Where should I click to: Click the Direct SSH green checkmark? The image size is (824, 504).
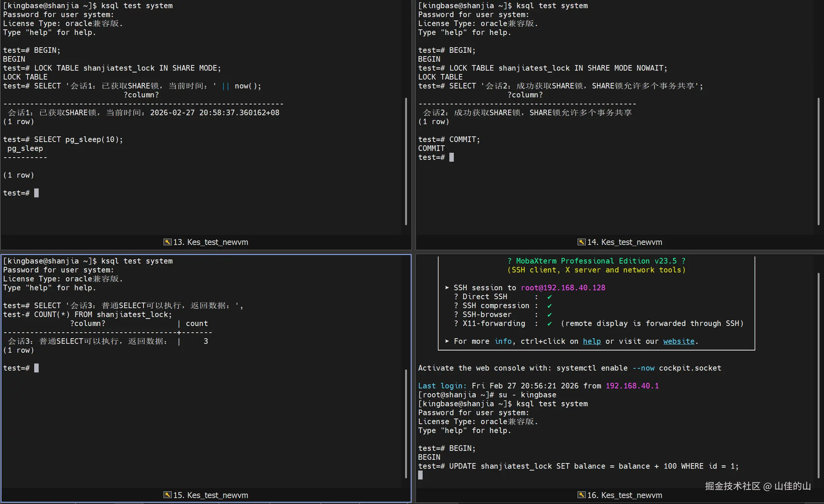pyautogui.click(x=549, y=297)
